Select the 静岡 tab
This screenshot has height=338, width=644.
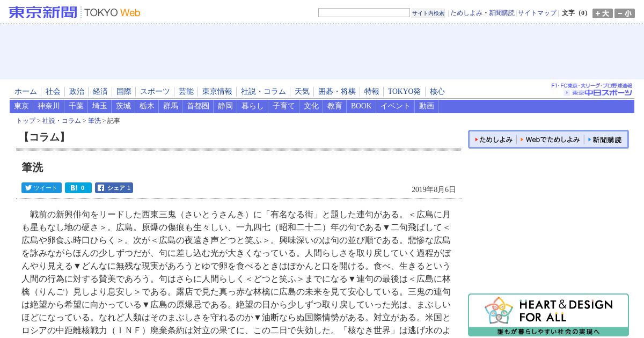(225, 106)
